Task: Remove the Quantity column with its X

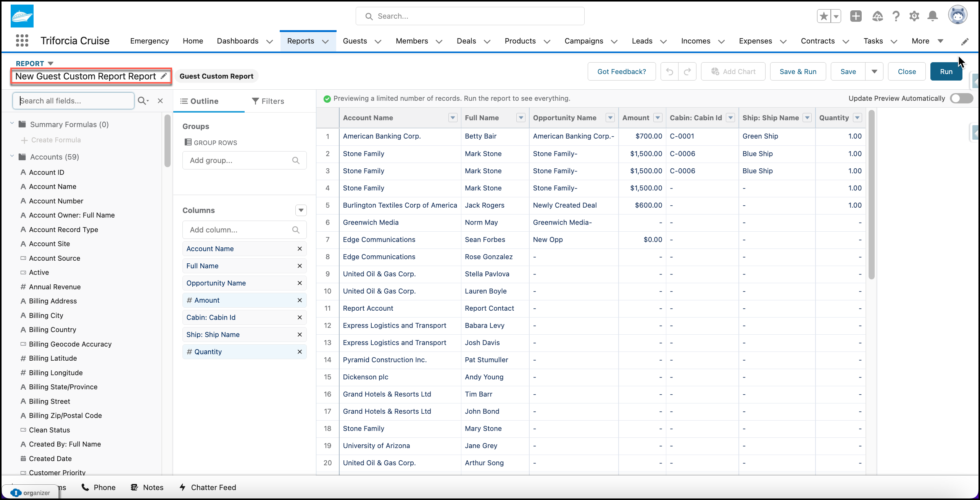Action: coord(300,352)
